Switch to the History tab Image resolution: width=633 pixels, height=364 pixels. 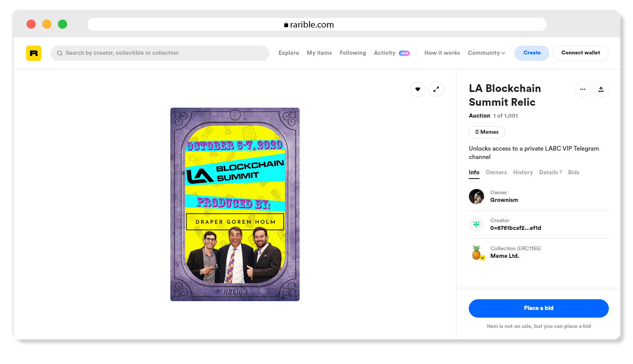coord(523,172)
